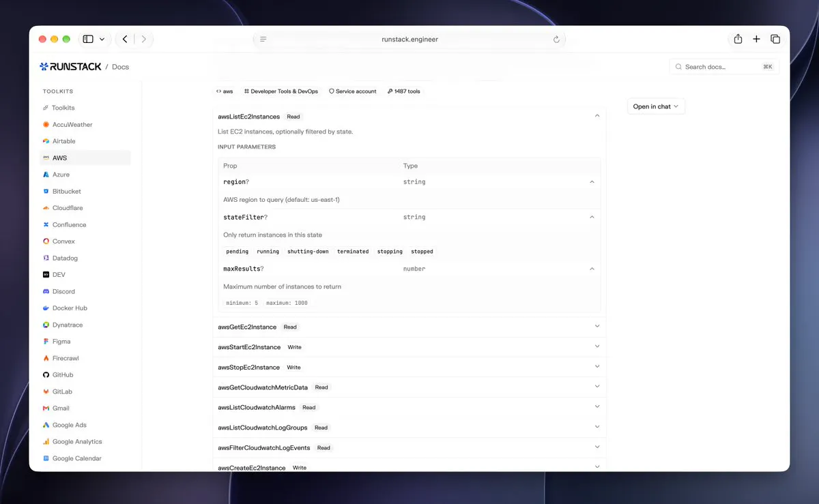Click the Bitbucket sidebar icon

tap(46, 192)
